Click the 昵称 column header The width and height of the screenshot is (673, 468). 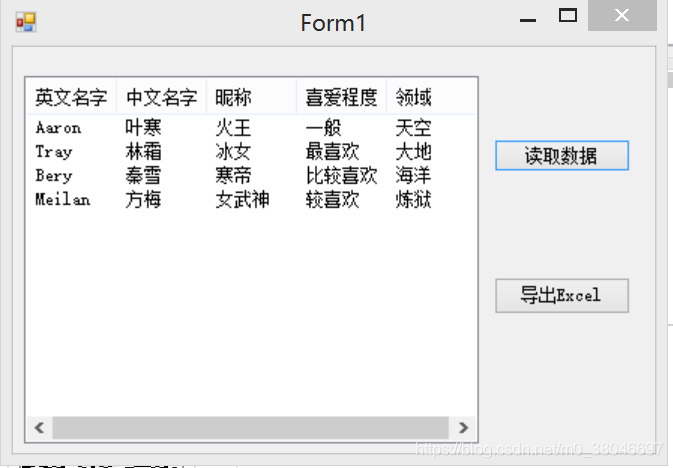pos(252,97)
